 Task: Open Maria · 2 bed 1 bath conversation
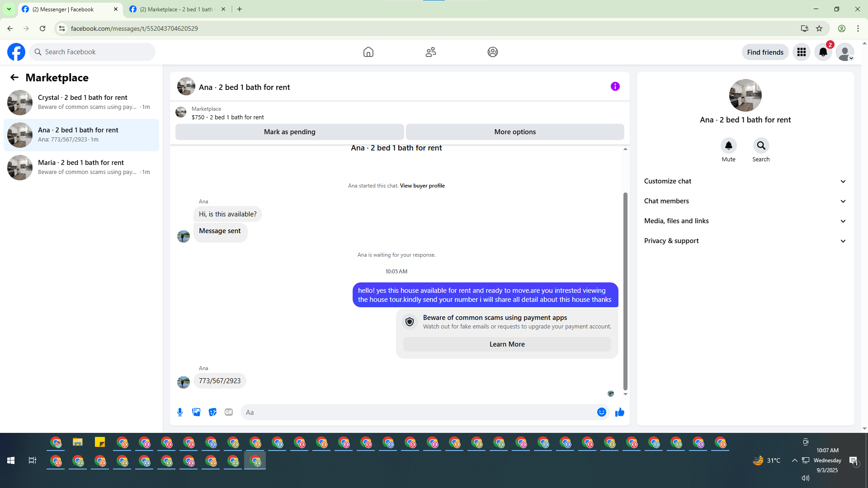(81, 168)
